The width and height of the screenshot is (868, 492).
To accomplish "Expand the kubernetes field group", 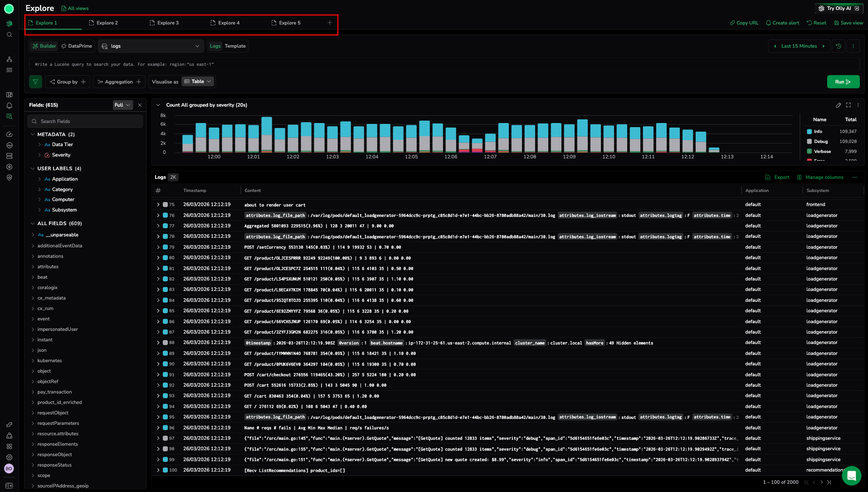I will [33, 361].
